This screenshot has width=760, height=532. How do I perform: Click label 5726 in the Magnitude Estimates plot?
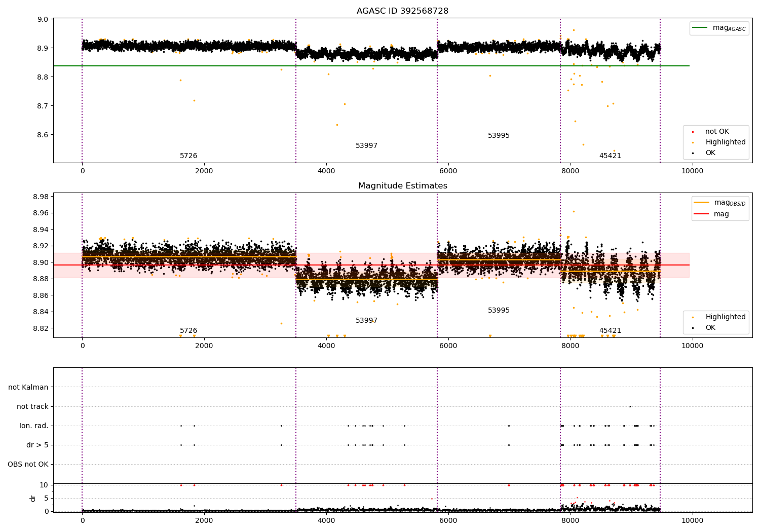[x=188, y=331]
